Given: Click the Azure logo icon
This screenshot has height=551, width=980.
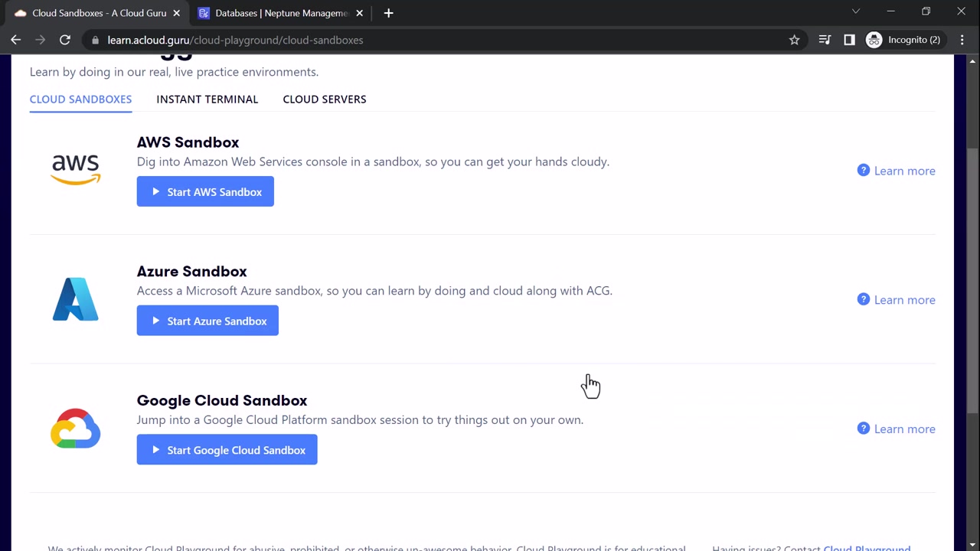Looking at the screenshot, I should [x=76, y=299].
